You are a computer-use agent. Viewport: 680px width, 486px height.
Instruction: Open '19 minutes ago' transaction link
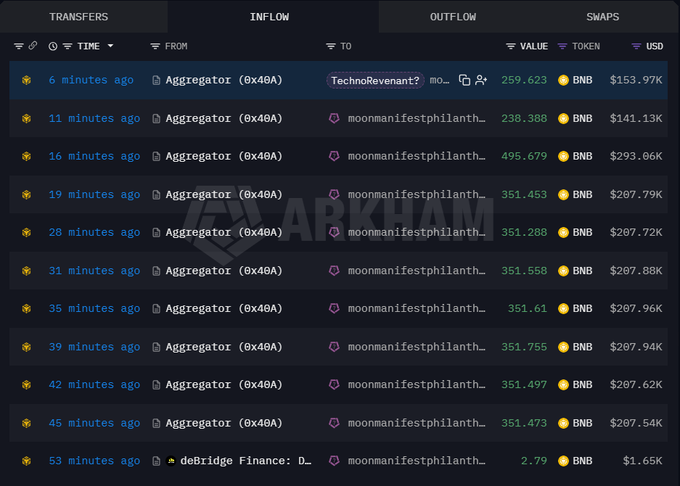tap(94, 195)
